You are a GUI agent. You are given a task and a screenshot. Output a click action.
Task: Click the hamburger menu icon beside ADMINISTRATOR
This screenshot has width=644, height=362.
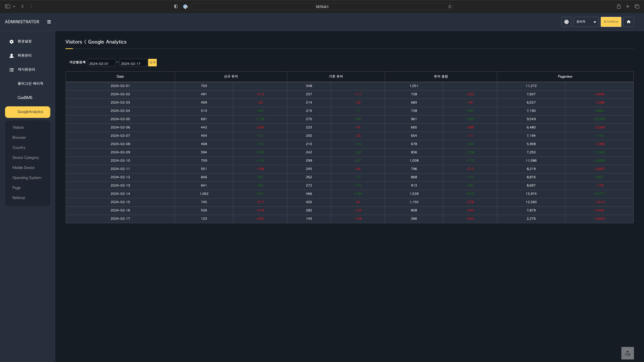[49, 22]
